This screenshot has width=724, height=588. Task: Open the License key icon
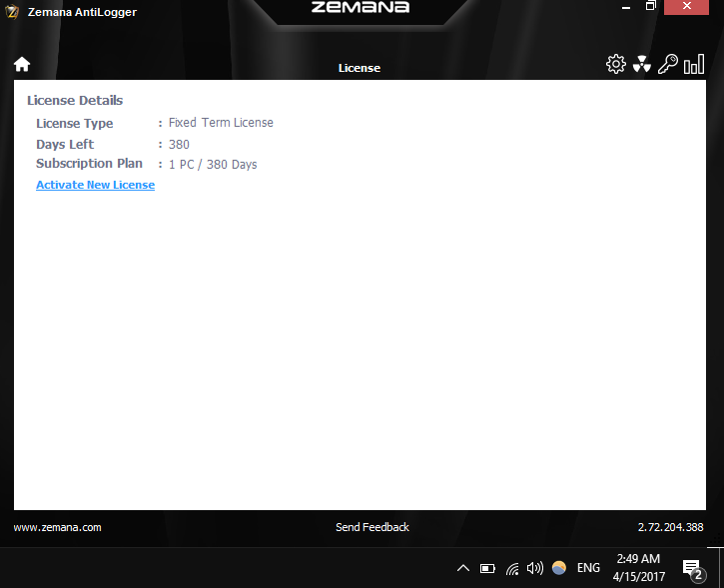point(668,64)
